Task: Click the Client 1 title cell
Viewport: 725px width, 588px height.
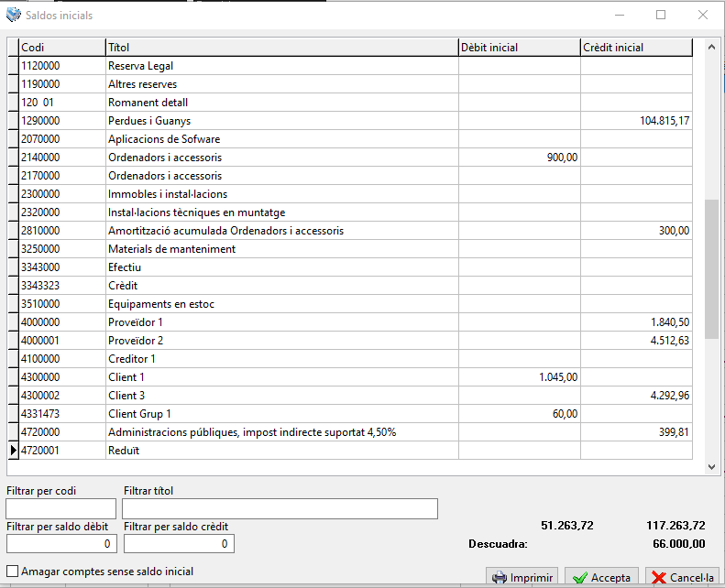Action: point(282,377)
